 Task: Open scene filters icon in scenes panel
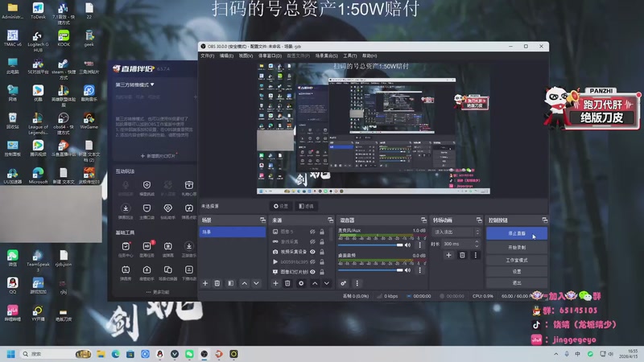231,283
